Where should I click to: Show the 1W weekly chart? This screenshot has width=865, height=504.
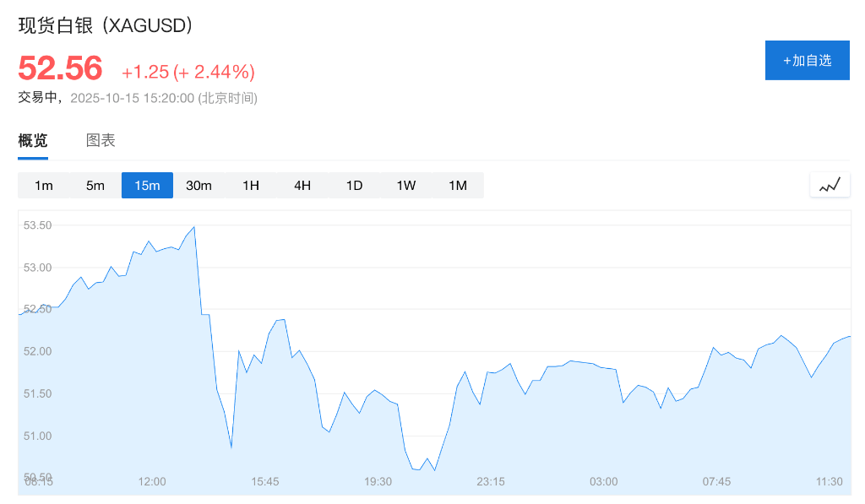tap(406, 186)
